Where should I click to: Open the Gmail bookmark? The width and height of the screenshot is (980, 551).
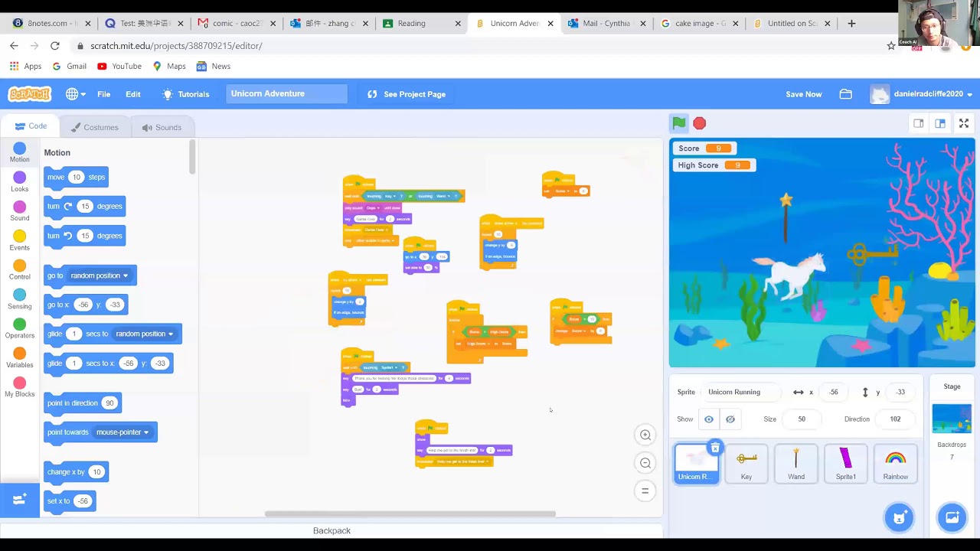[69, 67]
